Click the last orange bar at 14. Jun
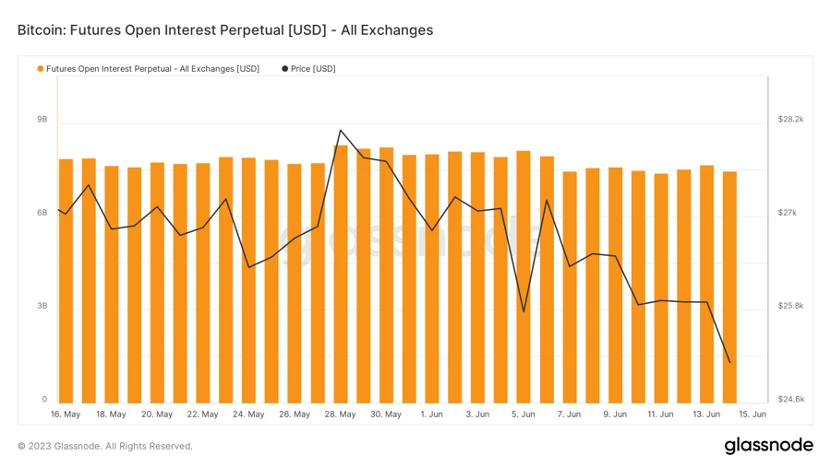The width and height of the screenshot is (832, 468). coord(730,287)
